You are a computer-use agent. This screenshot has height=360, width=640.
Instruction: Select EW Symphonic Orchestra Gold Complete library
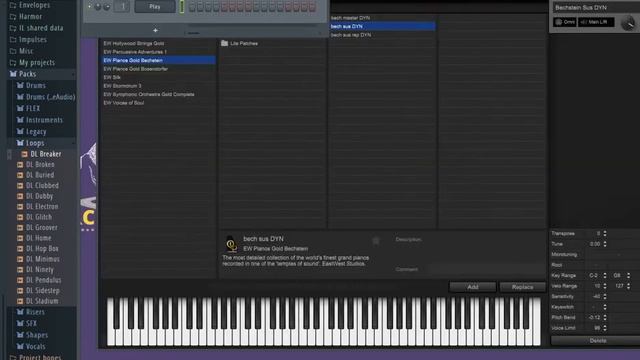click(158, 94)
